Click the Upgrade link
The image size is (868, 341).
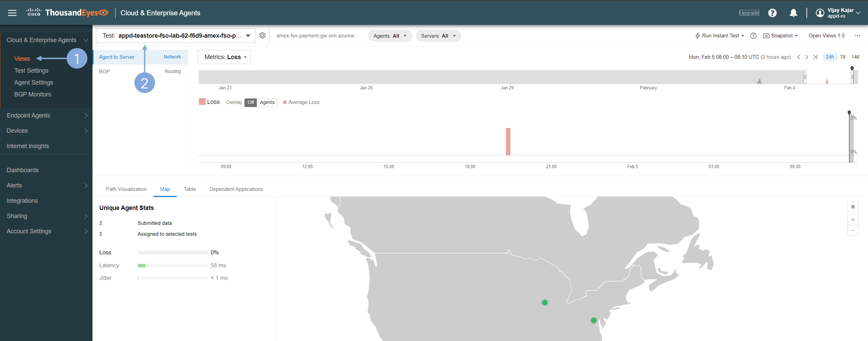(x=749, y=13)
